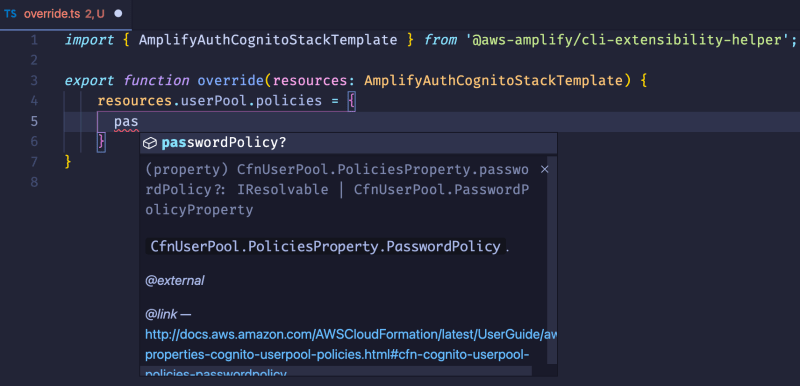The image size is (800, 386).
Task: Click the 'function' keyword on line 3
Action: tap(156, 81)
